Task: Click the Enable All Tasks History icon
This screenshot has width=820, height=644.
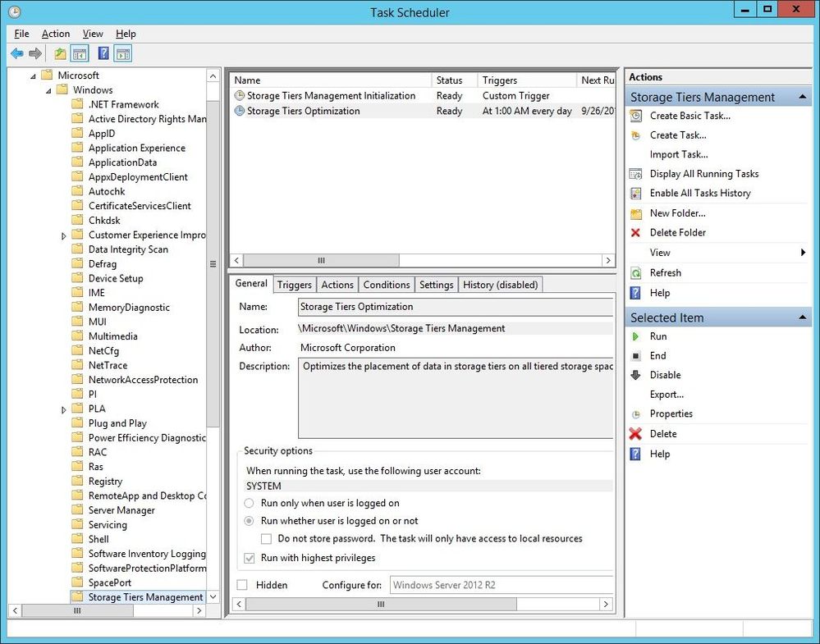Action: [x=636, y=194]
